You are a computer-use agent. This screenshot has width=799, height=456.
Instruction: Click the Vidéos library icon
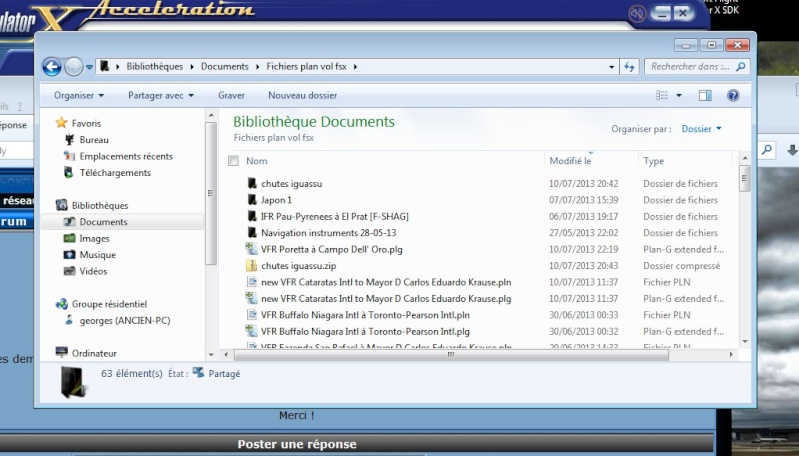coord(69,271)
